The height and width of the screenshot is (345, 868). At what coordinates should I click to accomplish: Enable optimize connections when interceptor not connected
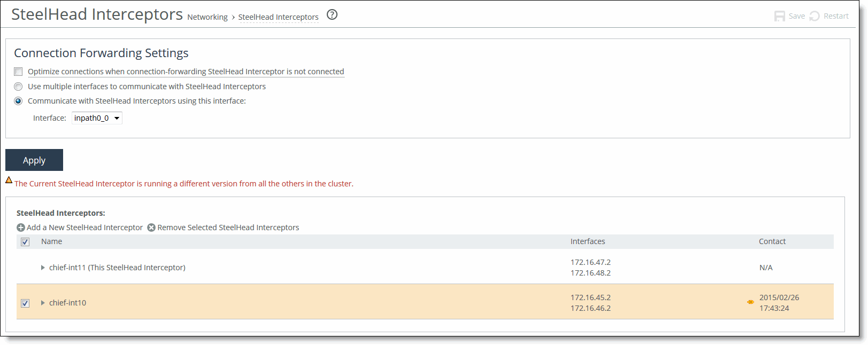click(x=18, y=72)
